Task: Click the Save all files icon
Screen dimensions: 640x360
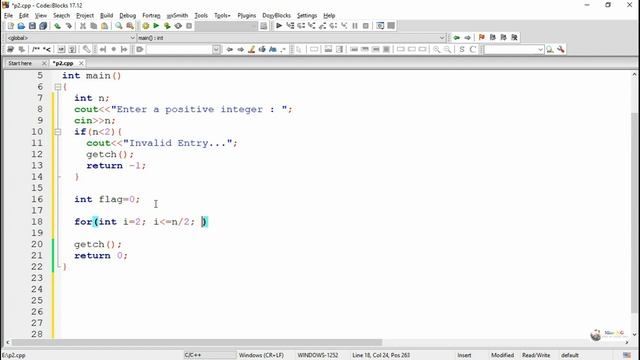Action: (x=43, y=26)
